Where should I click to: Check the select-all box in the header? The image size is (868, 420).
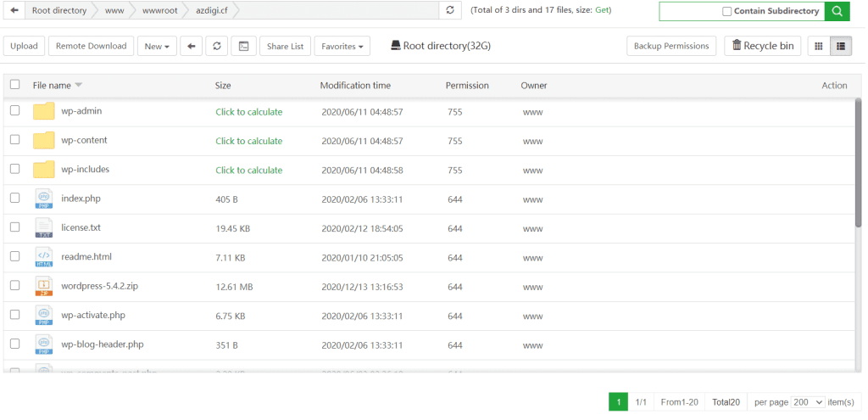coord(14,85)
